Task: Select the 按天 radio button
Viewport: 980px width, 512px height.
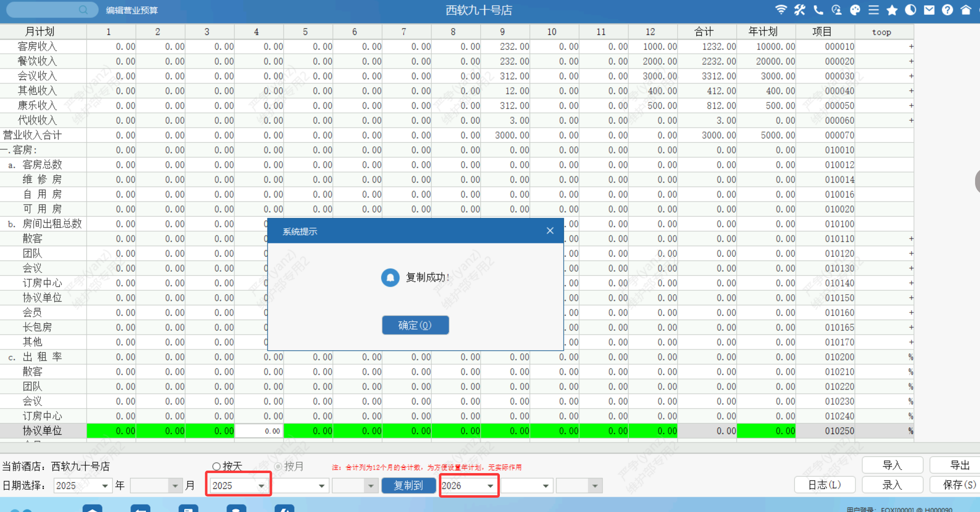Action: pyautogui.click(x=216, y=466)
